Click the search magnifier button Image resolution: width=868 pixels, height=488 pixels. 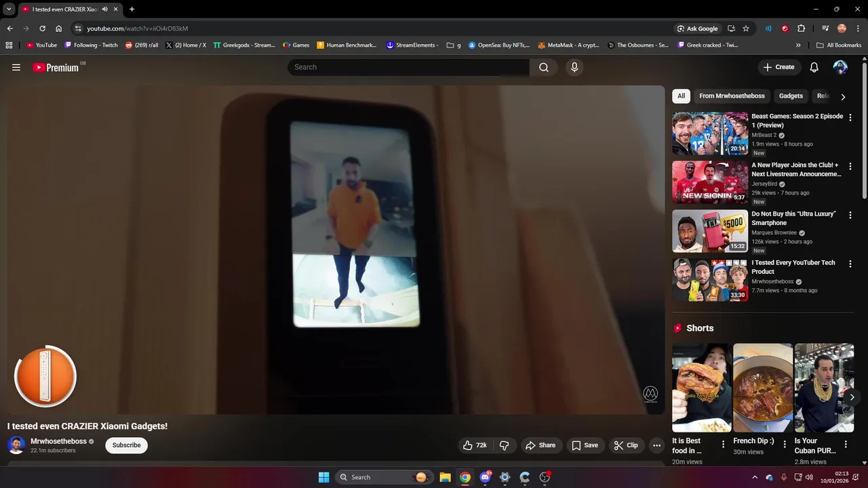(x=544, y=67)
